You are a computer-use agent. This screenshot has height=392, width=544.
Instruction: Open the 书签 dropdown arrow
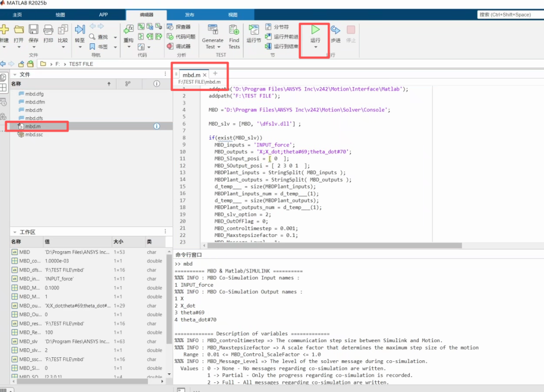click(115, 47)
